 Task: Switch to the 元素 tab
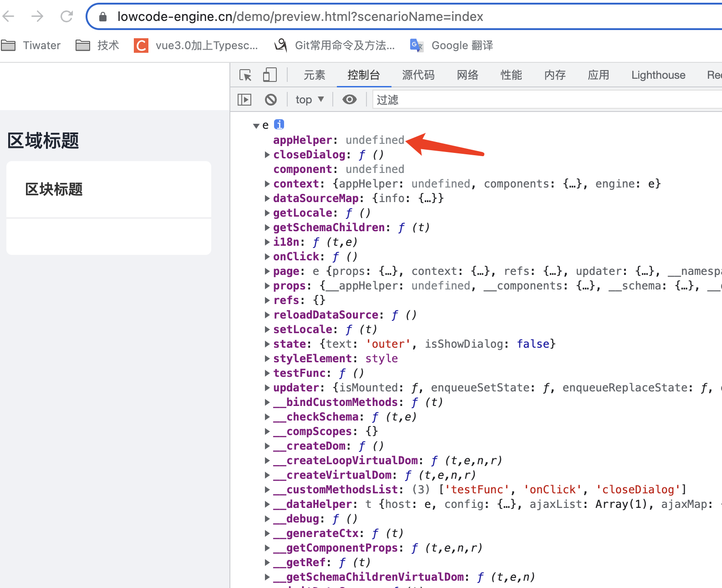[x=315, y=75]
